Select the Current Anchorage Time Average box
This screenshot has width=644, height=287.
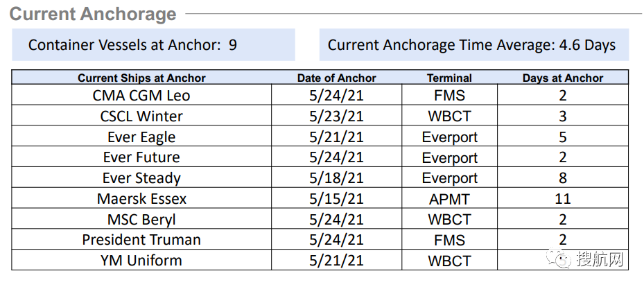click(x=471, y=45)
